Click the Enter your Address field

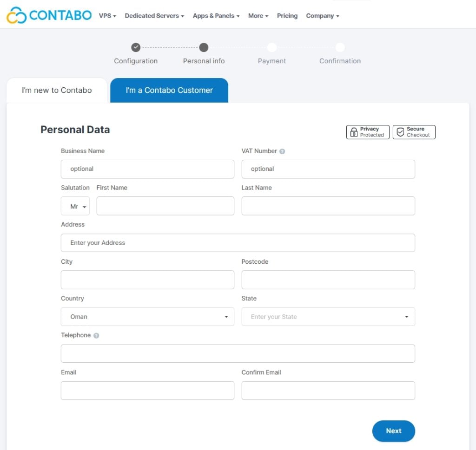(x=238, y=242)
